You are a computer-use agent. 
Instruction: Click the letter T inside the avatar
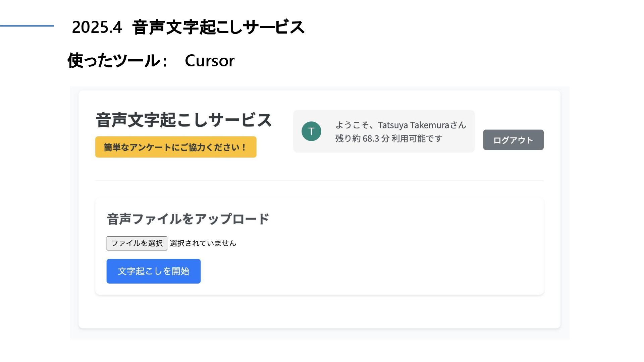(311, 131)
